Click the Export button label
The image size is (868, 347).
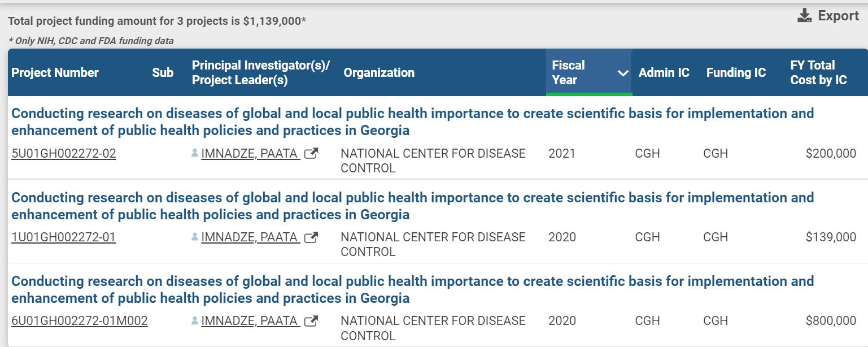838,16
